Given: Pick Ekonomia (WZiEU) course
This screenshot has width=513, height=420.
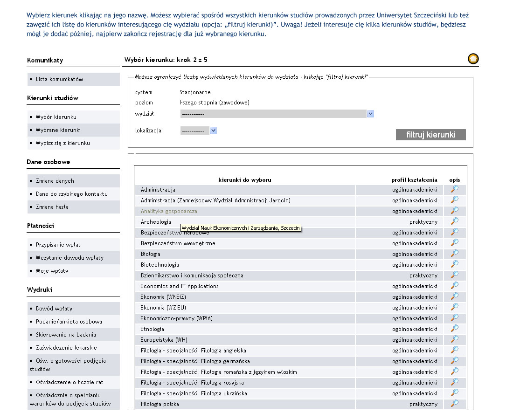Looking at the screenshot, I should click(163, 308).
